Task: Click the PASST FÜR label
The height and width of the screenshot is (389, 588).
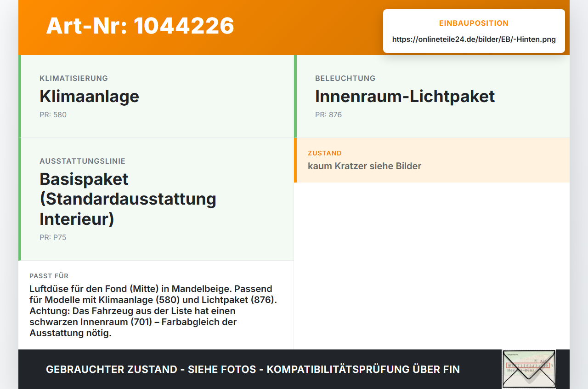Action: coord(49,276)
